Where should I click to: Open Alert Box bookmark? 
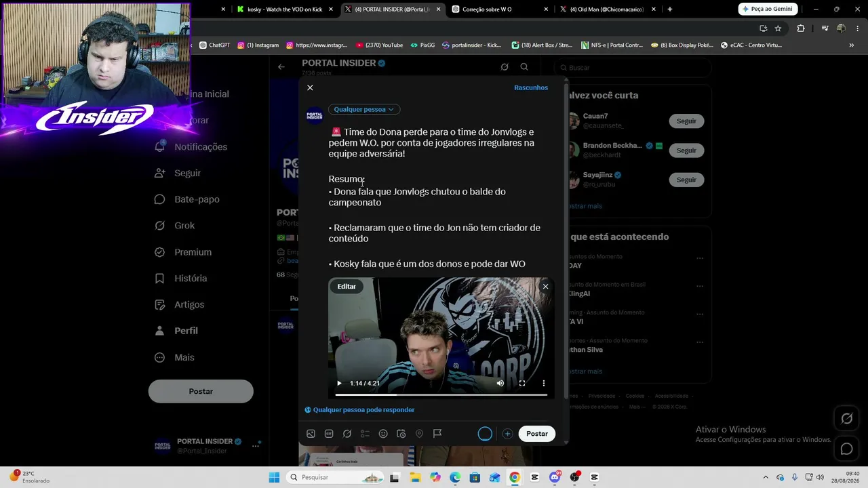click(542, 45)
